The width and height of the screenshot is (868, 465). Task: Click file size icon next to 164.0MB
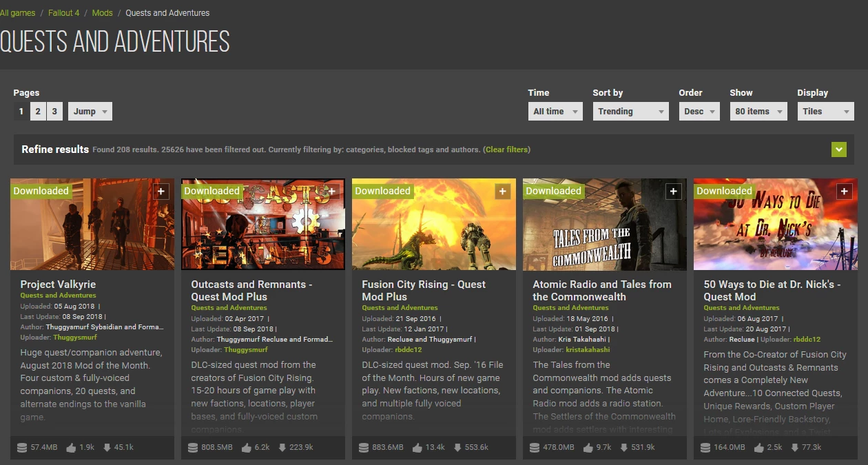[x=705, y=448]
